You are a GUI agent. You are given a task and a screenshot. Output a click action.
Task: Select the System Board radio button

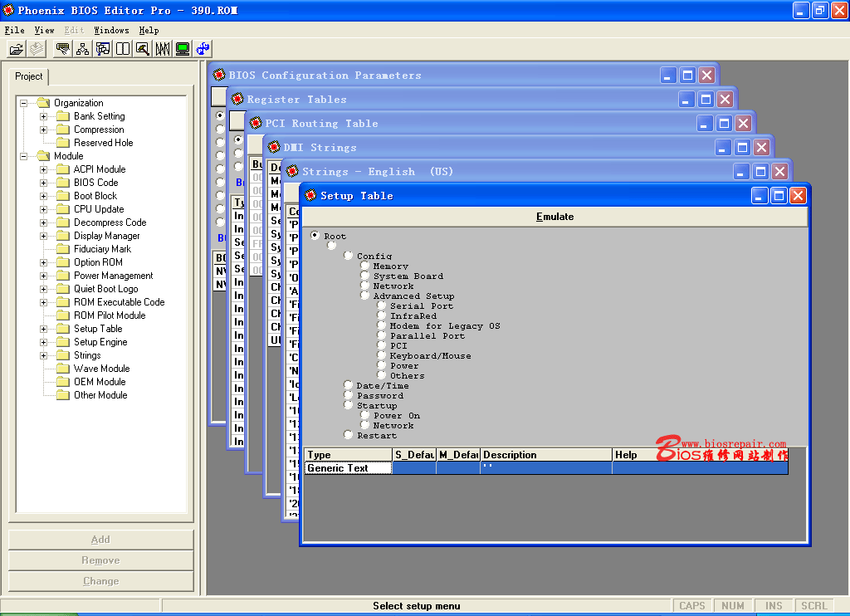click(x=365, y=276)
